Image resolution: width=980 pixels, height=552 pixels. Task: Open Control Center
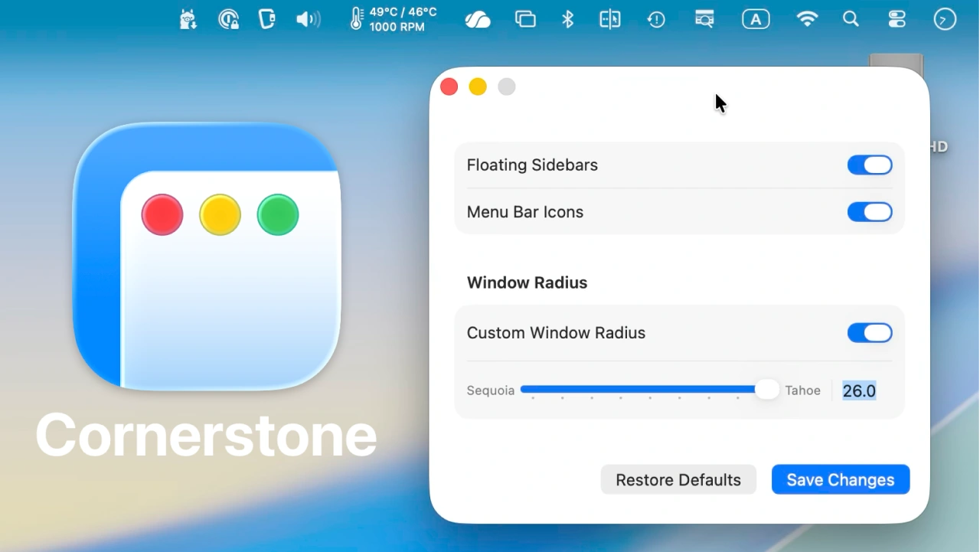pyautogui.click(x=897, y=19)
